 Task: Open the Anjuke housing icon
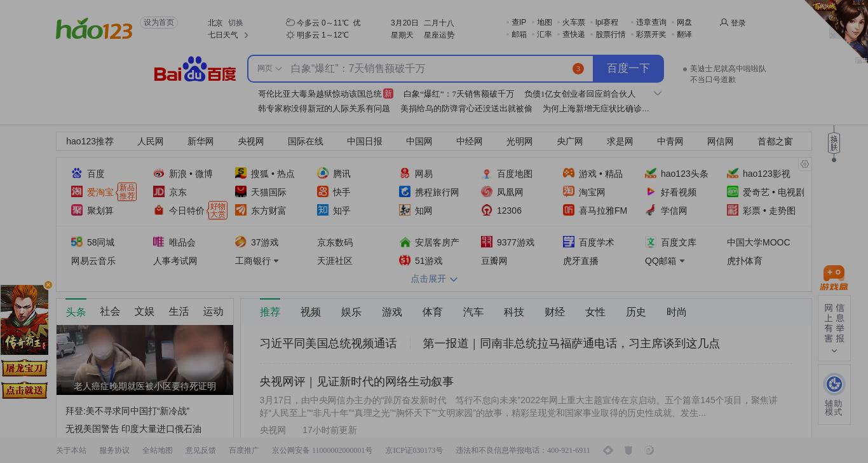point(405,242)
